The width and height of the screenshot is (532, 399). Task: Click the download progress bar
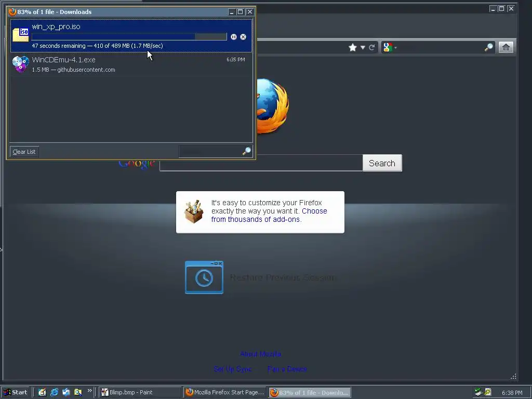[x=129, y=37]
